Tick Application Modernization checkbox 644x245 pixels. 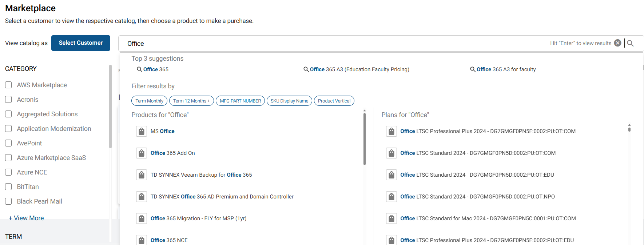pos(8,129)
